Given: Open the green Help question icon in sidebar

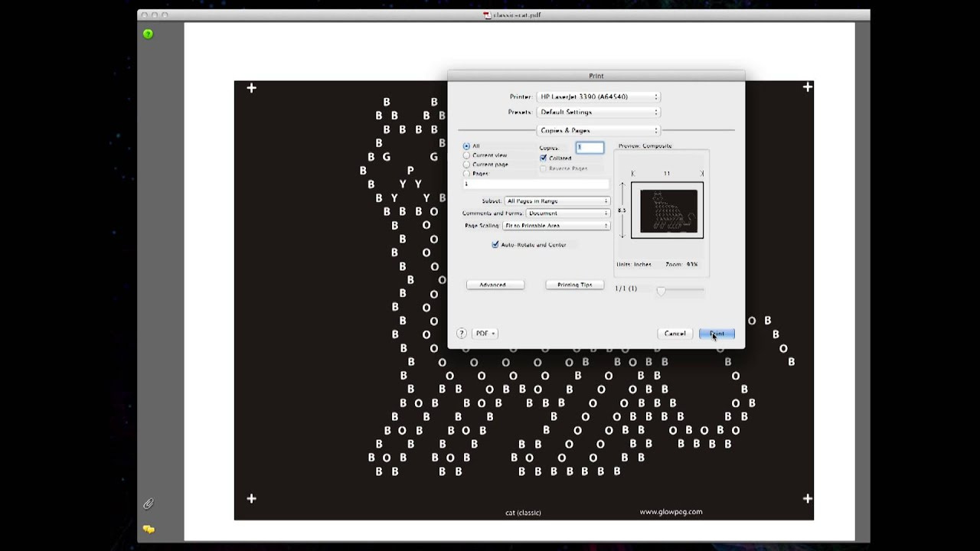Looking at the screenshot, I should coord(148,34).
